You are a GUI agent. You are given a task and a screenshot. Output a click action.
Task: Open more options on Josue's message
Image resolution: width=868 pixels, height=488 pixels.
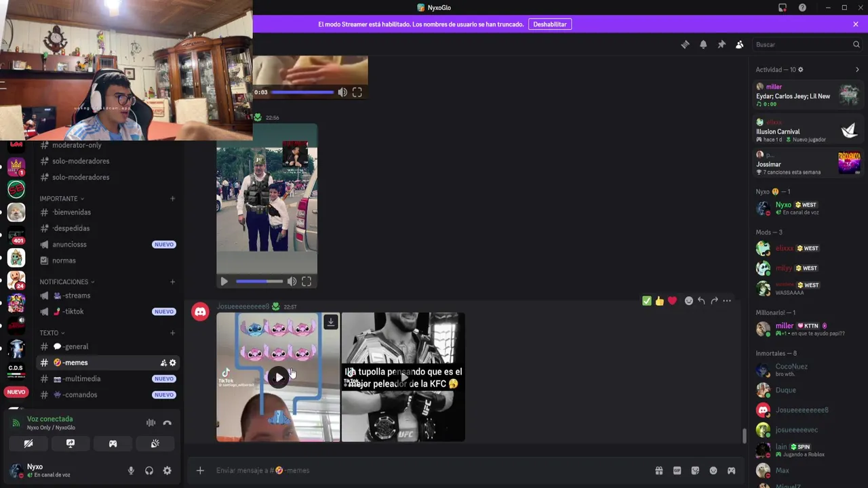point(727,301)
